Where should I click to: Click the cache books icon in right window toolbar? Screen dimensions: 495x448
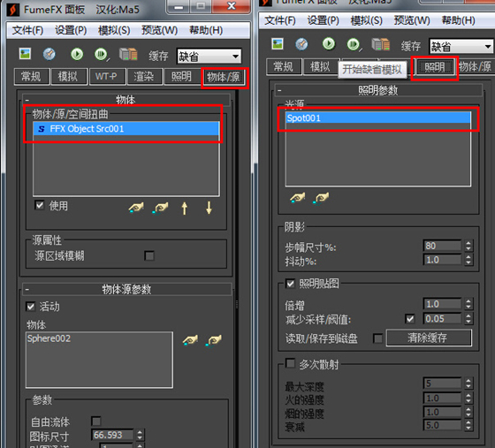[x=381, y=44]
